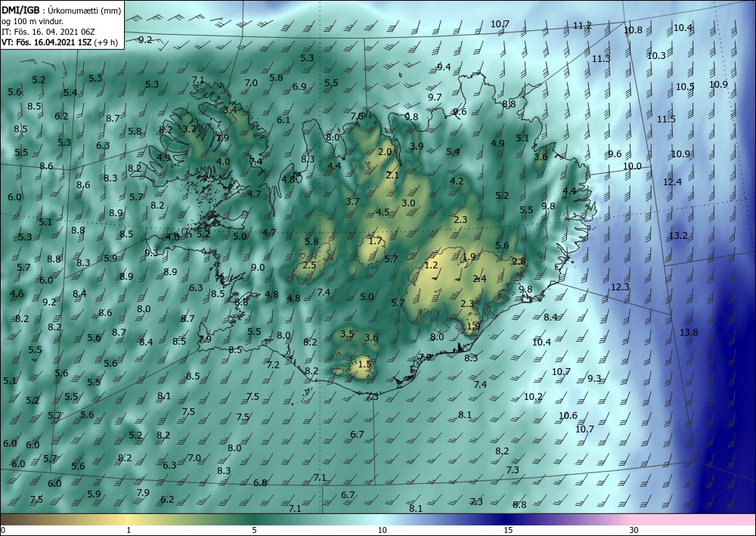
Task: Click the map value "10.5"
Action: coord(685,87)
